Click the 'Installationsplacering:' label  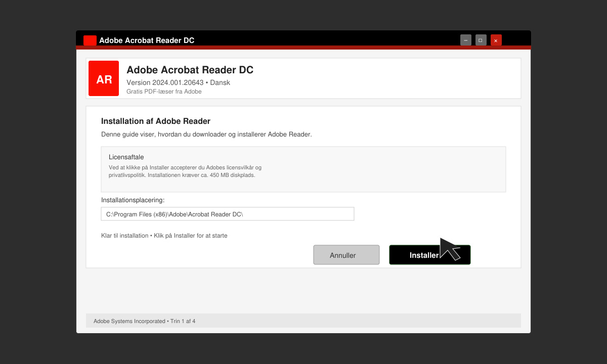pyautogui.click(x=133, y=200)
